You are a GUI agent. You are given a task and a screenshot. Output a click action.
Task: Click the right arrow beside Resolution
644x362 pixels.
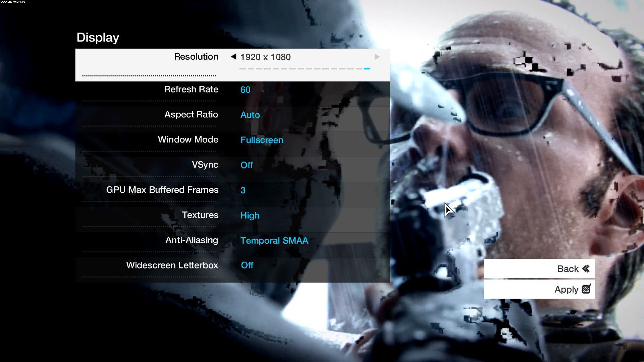(x=377, y=57)
